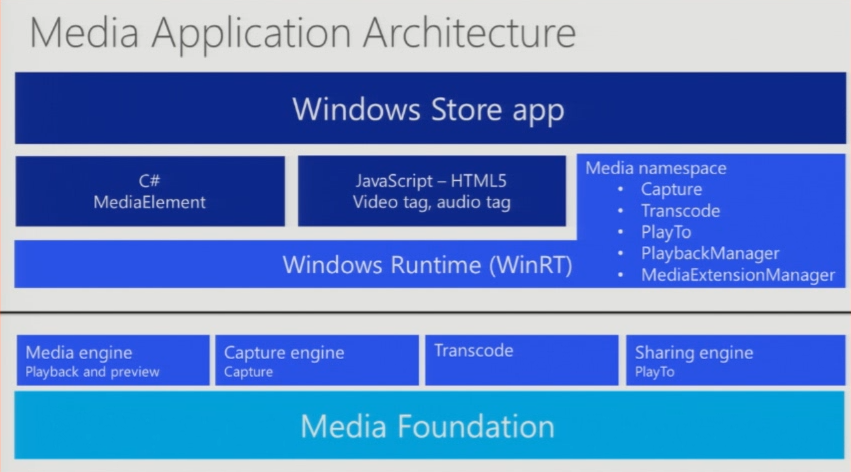Select the 'Windows Store app' block
851x472 pixels.
[x=430, y=108]
